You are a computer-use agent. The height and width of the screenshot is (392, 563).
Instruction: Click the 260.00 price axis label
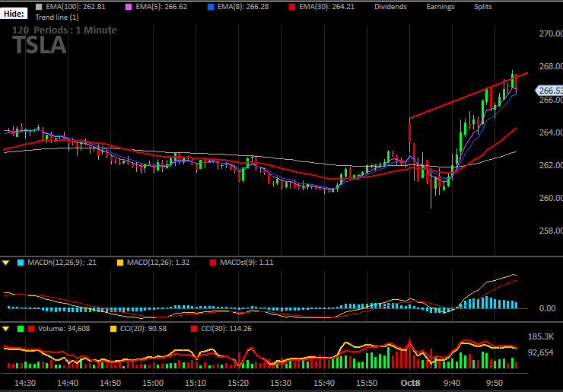pos(551,198)
